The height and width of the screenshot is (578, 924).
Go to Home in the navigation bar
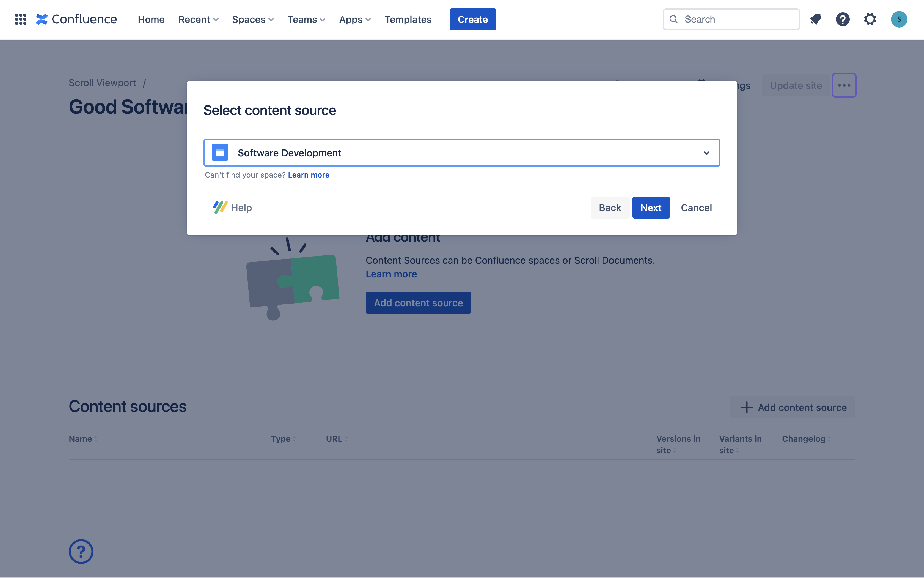tap(151, 19)
